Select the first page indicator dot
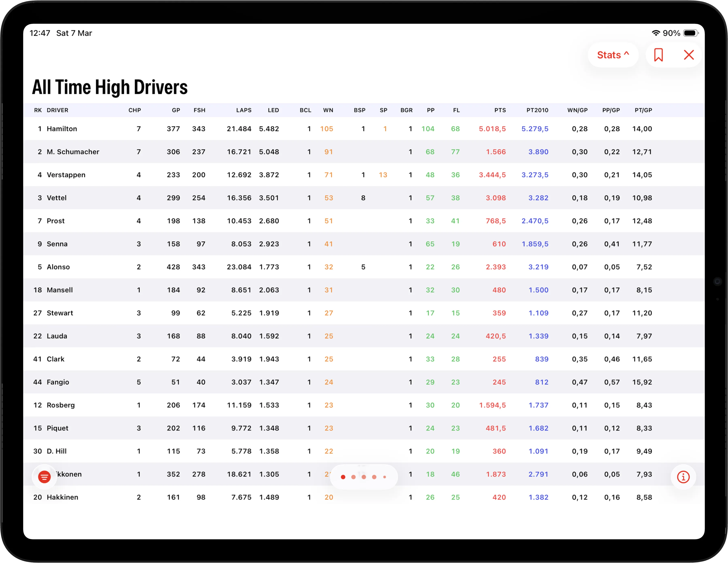The height and width of the screenshot is (563, 728). pyautogui.click(x=343, y=477)
